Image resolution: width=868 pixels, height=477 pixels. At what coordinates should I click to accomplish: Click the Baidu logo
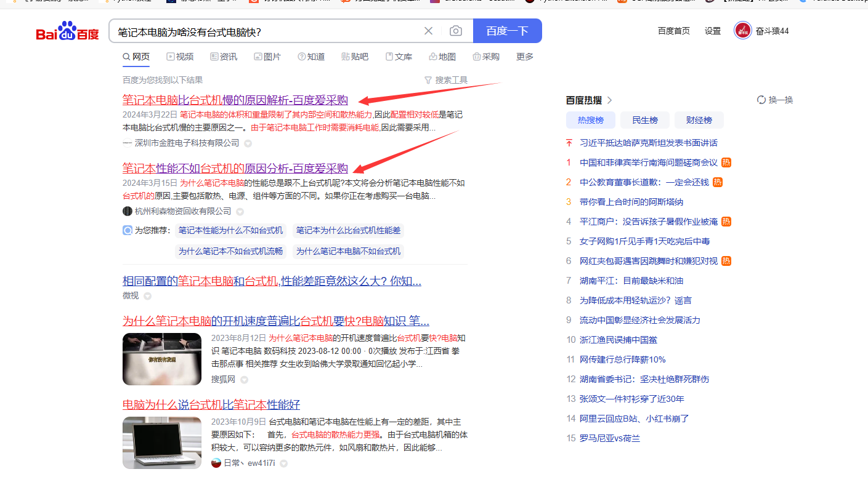pyautogui.click(x=67, y=31)
